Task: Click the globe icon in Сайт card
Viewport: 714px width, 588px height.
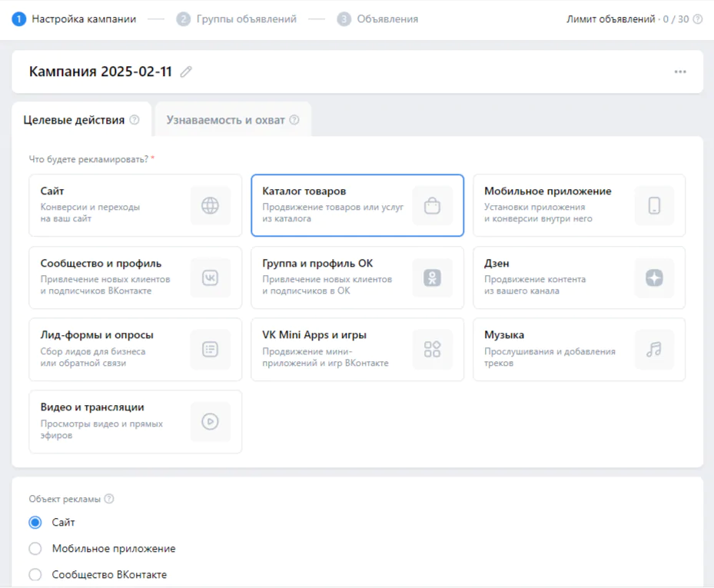Action: [210, 205]
